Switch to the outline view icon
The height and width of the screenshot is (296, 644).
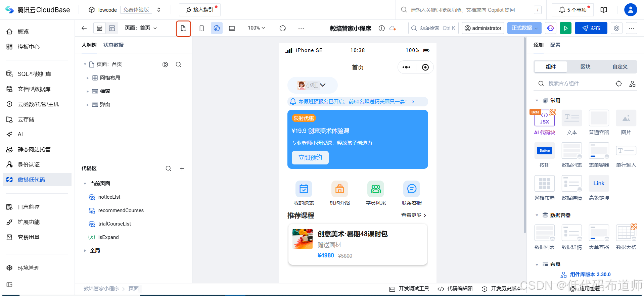[x=100, y=28]
